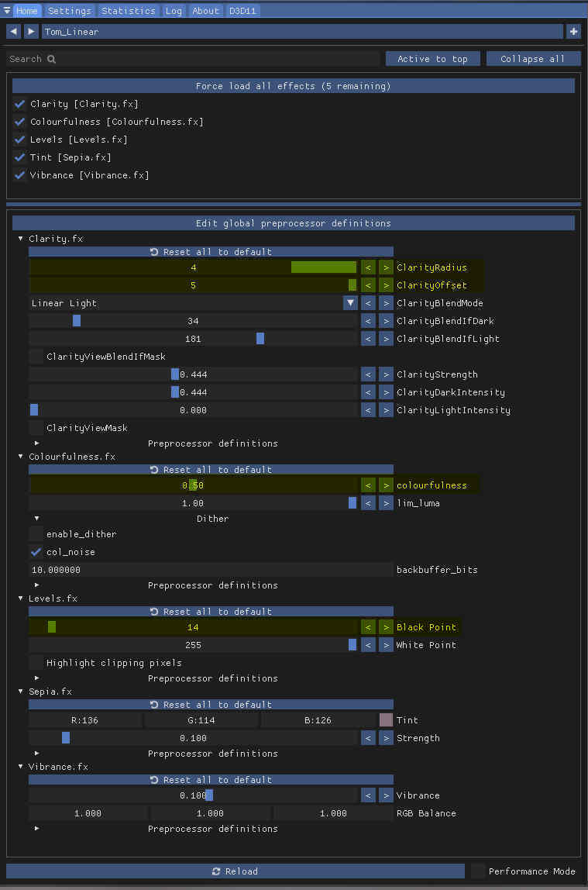Click the next preset arrow button
The image size is (588, 890).
point(30,32)
